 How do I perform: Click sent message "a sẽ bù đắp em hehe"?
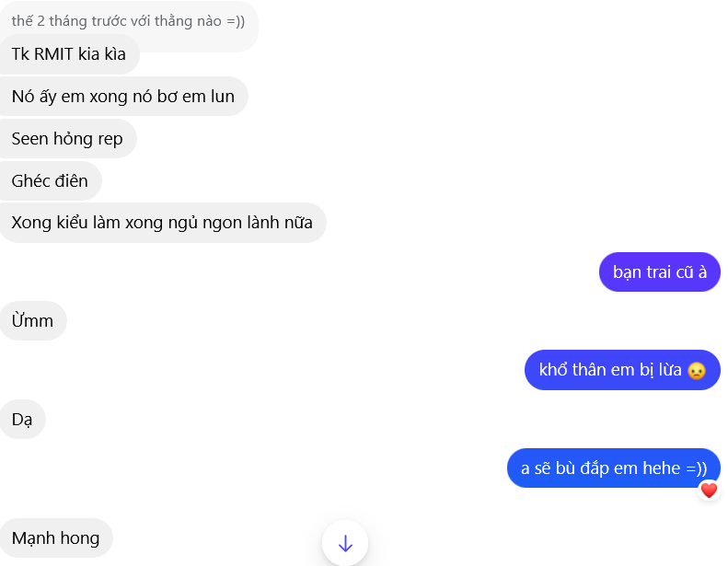pos(613,468)
